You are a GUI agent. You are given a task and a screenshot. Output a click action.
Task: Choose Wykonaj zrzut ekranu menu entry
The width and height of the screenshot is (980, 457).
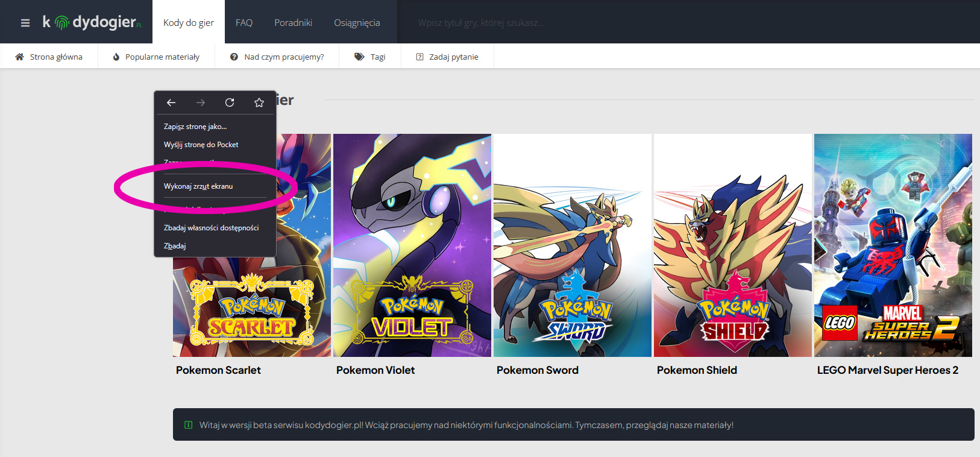click(x=198, y=186)
